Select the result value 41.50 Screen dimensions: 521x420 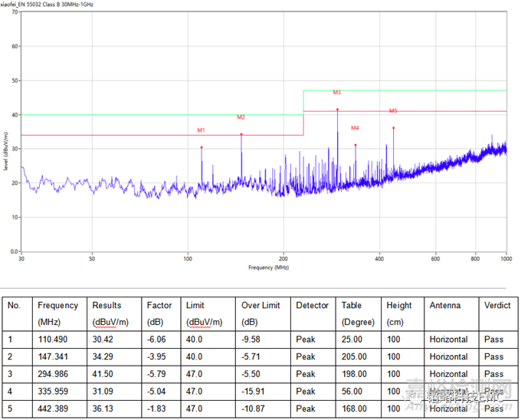coord(102,374)
